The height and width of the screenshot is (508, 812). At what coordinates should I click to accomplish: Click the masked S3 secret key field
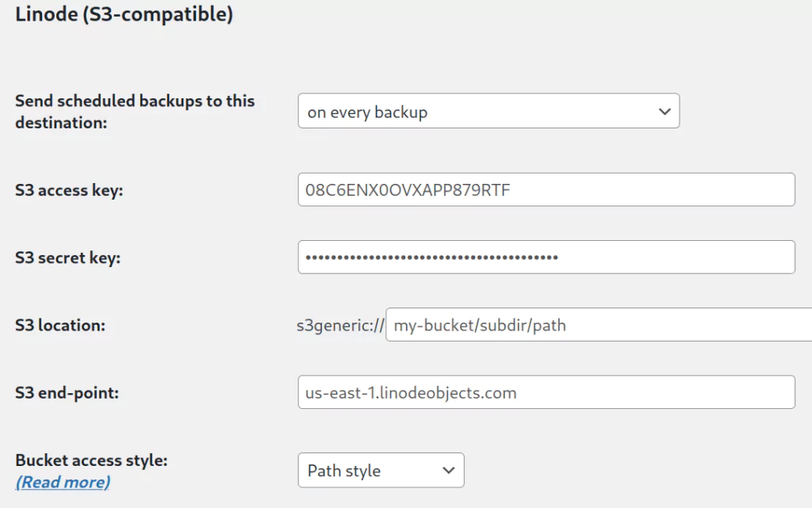[546, 258]
